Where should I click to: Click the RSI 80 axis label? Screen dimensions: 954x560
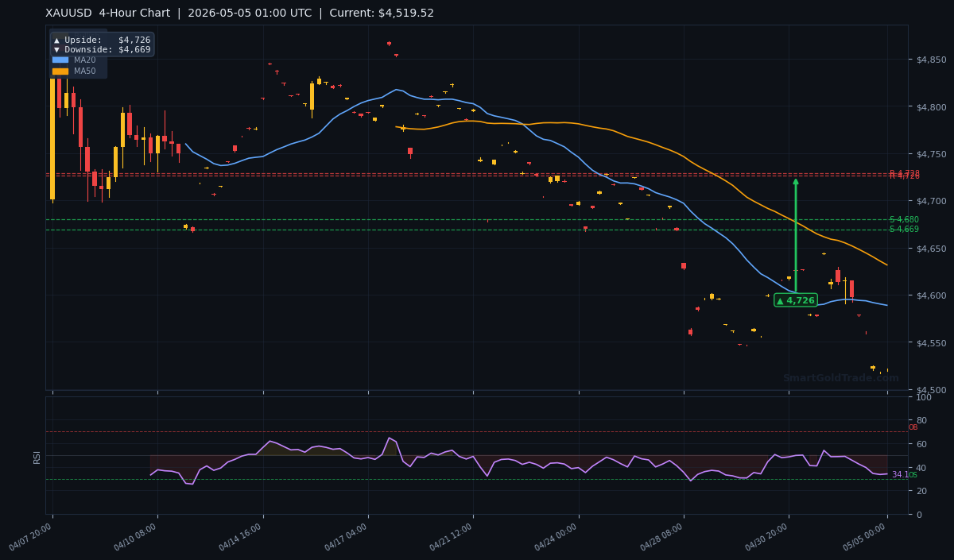click(x=921, y=420)
